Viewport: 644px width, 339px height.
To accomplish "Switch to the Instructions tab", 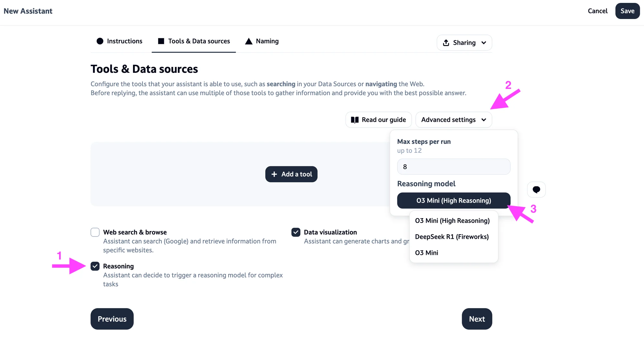I will click(x=125, y=41).
